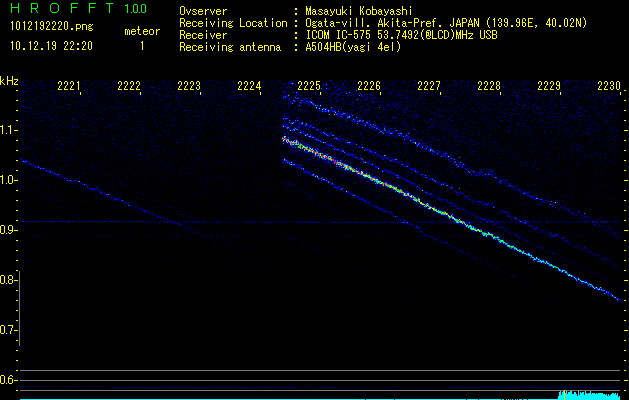Click the ICOM IC-575 receiver value

[401, 35]
